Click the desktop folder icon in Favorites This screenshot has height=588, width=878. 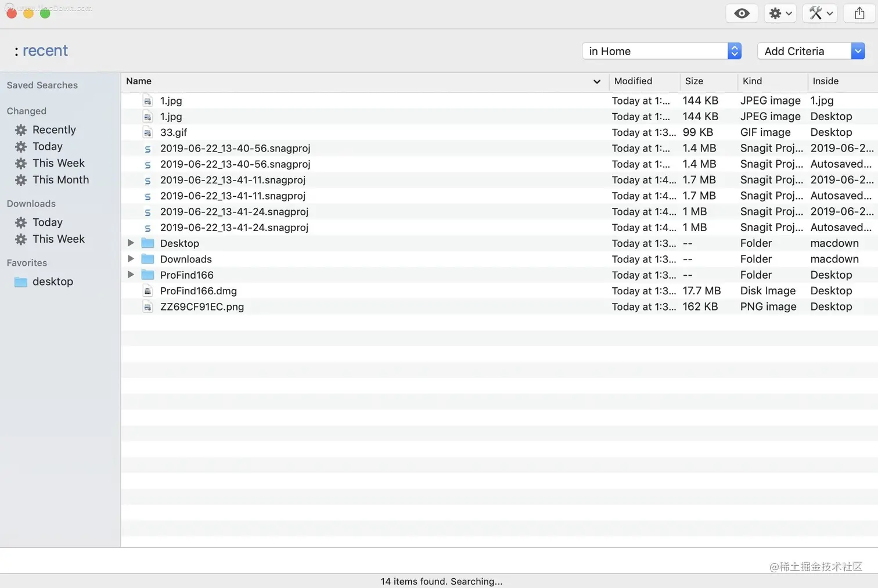(x=21, y=282)
